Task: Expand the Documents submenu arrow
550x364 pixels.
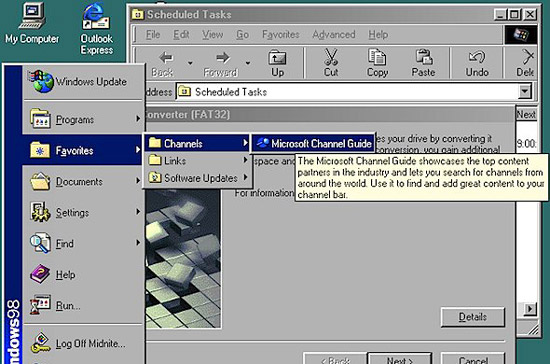Action: coord(138,181)
